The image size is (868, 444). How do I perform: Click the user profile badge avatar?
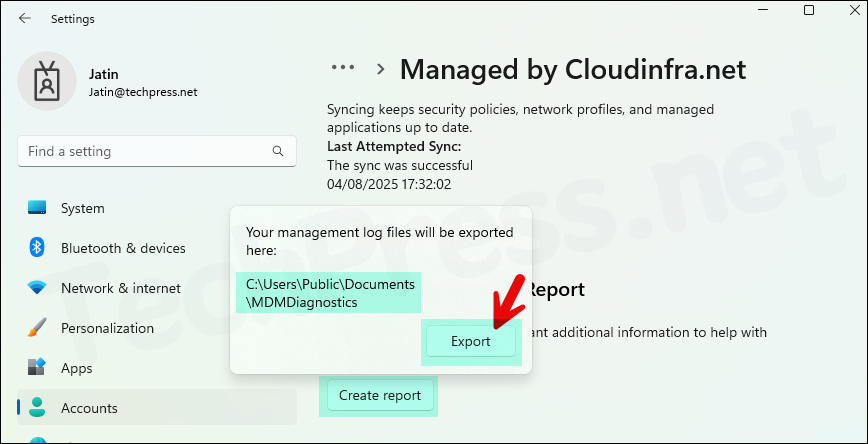[x=47, y=81]
